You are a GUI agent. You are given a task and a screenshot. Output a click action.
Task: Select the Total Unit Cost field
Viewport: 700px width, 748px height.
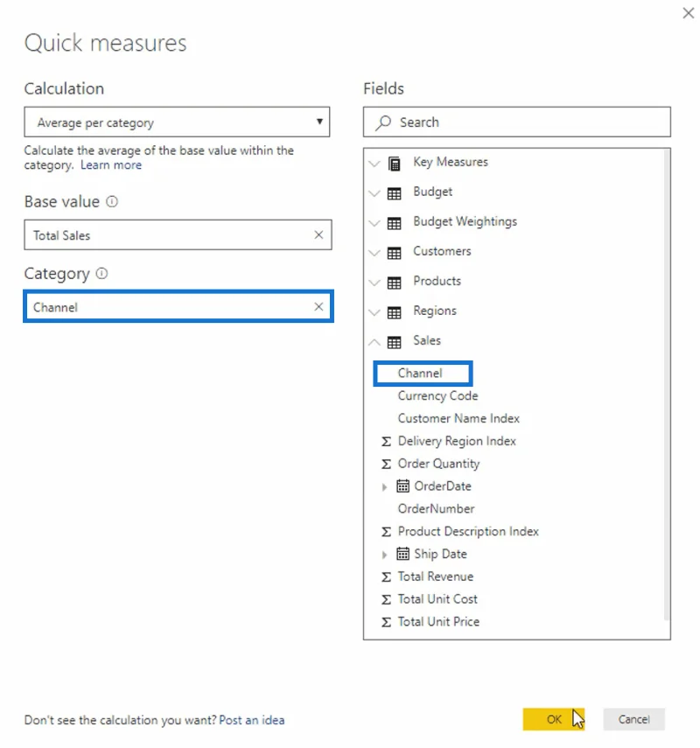437,599
